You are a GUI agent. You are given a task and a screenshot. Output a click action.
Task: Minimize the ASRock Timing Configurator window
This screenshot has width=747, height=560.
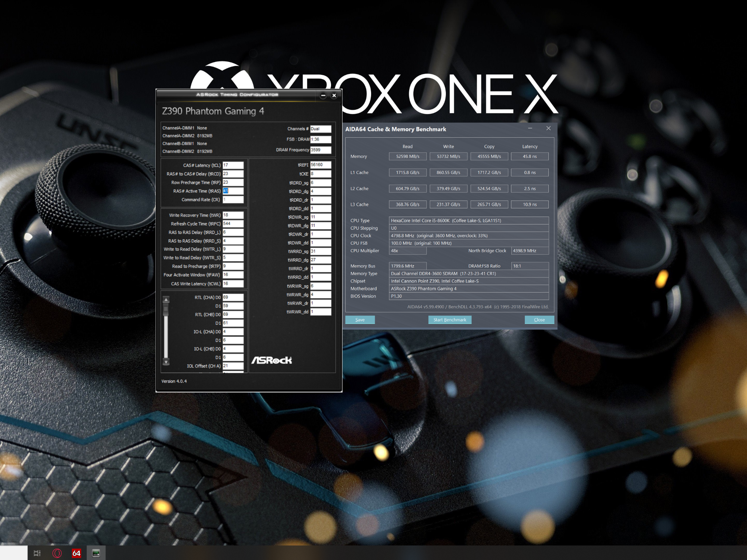[x=323, y=95]
